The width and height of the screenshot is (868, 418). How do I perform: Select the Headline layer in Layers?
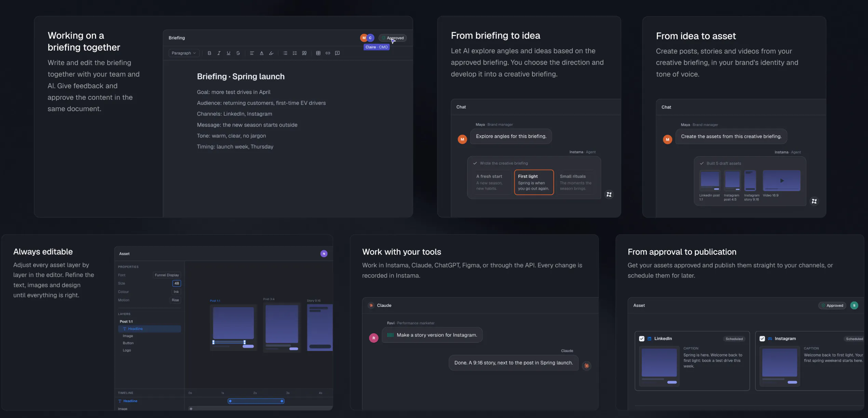tap(149, 329)
